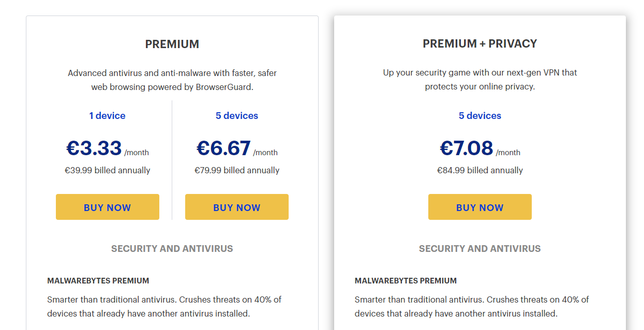This screenshot has width=644, height=330.
Task: Select "5 devices" label in Premium + Privacy card
Action: 480,116
